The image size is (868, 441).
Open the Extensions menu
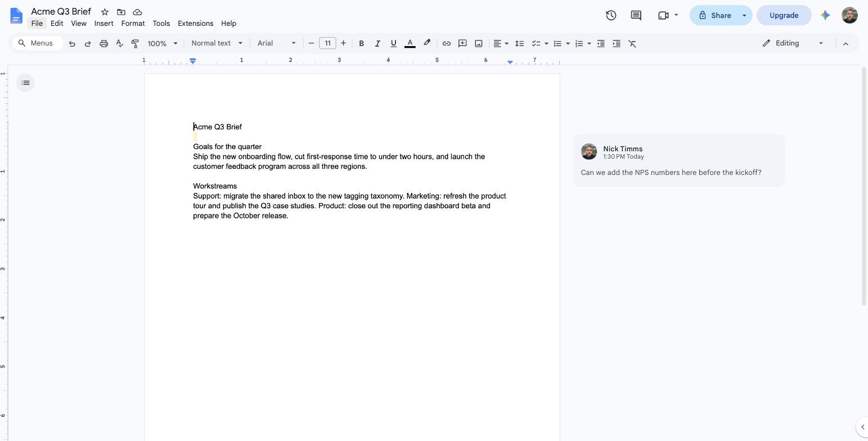coord(195,24)
